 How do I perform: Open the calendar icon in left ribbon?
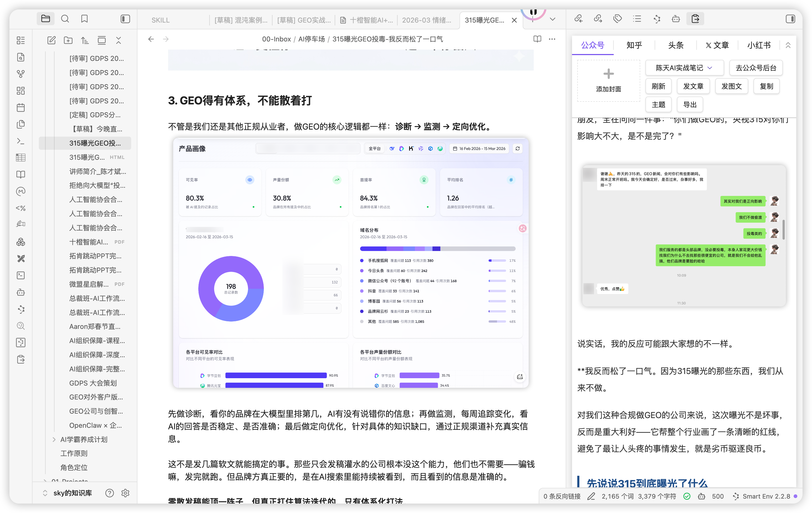pyautogui.click(x=21, y=108)
